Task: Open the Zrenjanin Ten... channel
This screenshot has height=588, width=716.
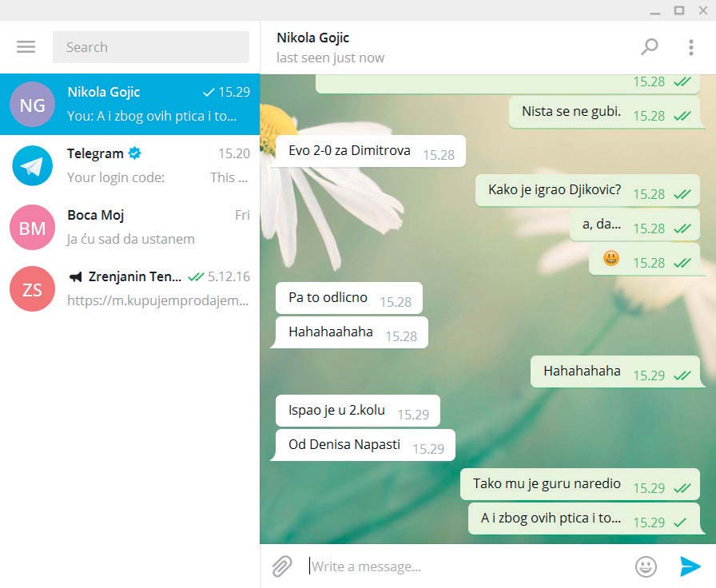Action: click(x=129, y=288)
